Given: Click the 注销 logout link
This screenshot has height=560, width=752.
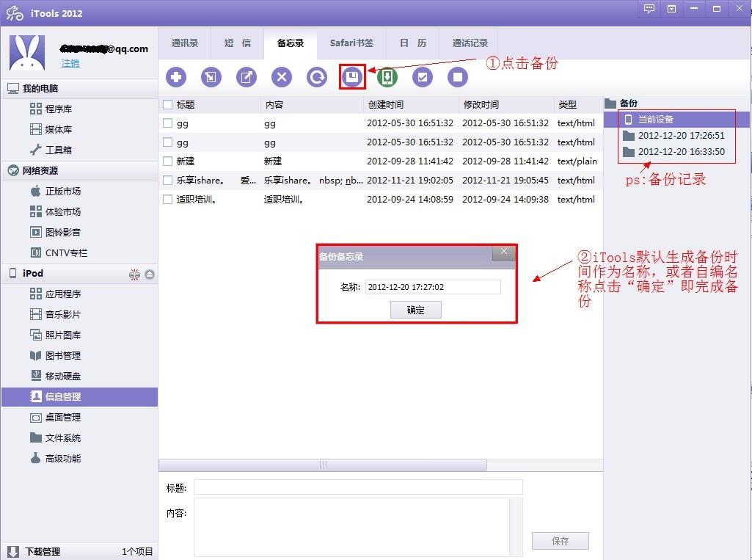Looking at the screenshot, I should pos(70,64).
